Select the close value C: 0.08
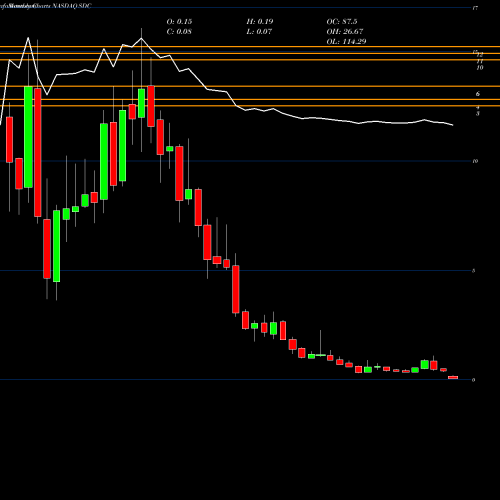This screenshot has height=500, width=500. click(179, 31)
